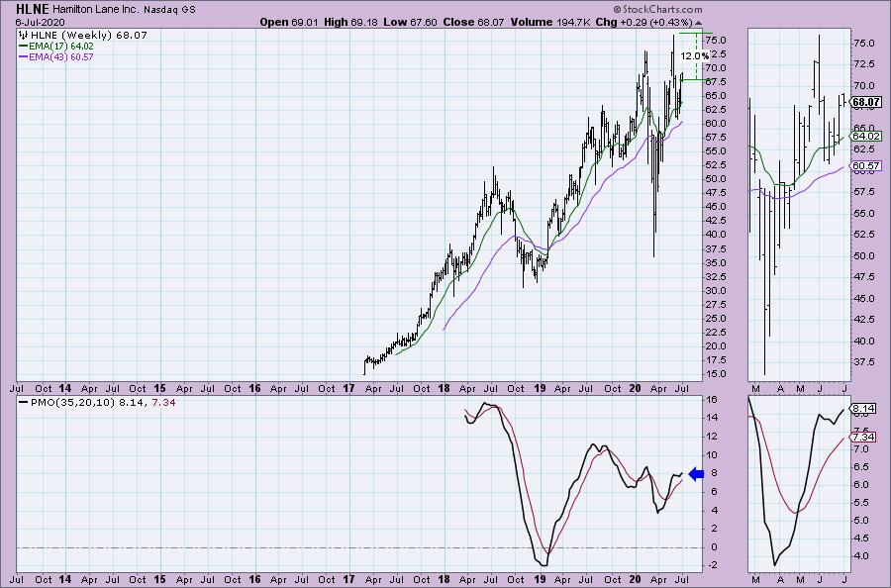
Task: Click the boxed 7.34 PMO signal tag
Action: pyautogui.click(x=863, y=437)
